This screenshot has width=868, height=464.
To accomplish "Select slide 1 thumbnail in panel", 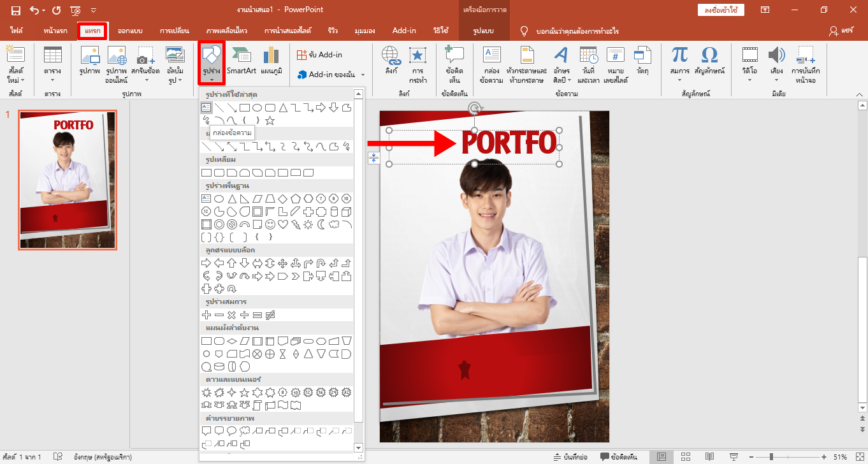I will pyautogui.click(x=68, y=180).
